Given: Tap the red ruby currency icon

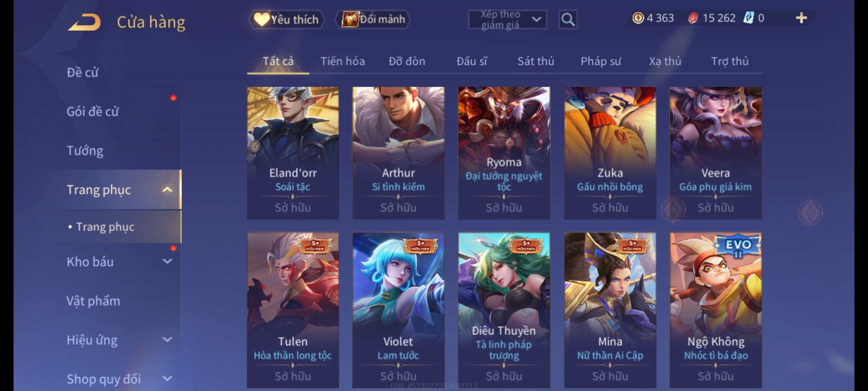Looking at the screenshot, I should click(x=693, y=18).
